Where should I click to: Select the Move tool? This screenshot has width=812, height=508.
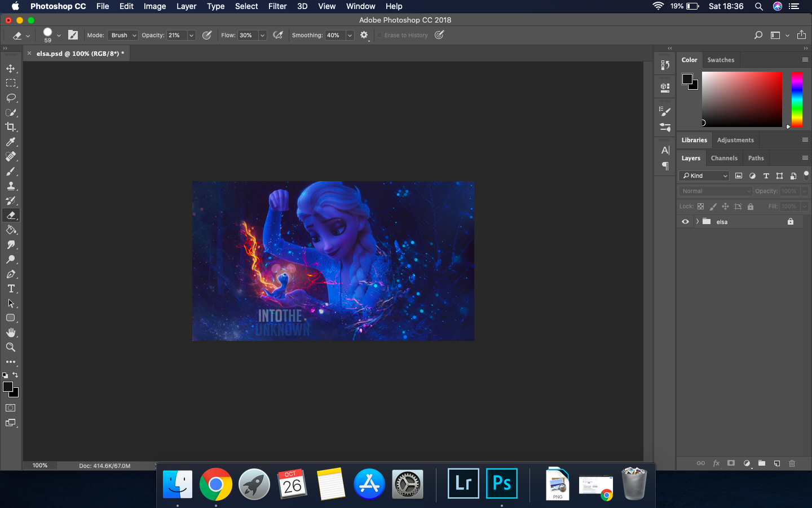[11, 68]
